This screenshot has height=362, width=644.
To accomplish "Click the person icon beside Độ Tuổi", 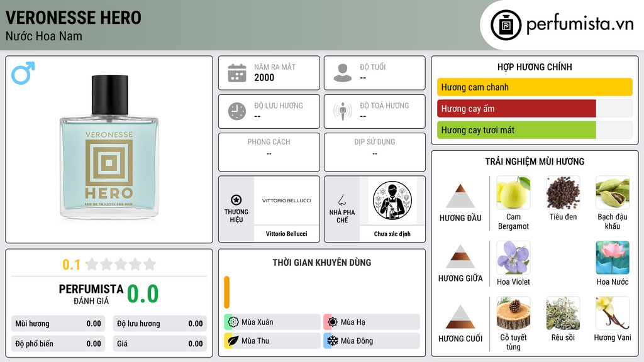I will tap(343, 73).
